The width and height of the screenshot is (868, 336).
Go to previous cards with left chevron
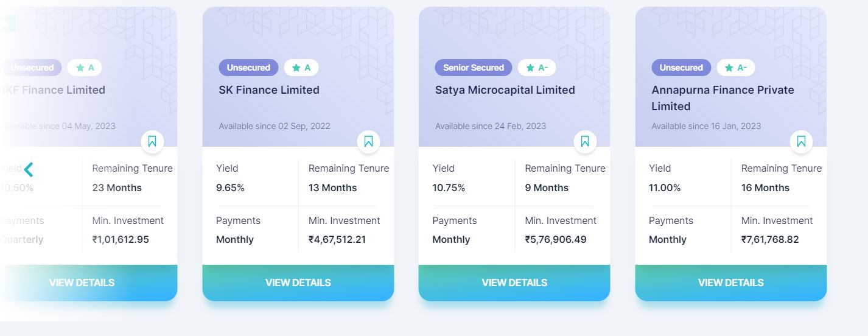click(x=29, y=169)
